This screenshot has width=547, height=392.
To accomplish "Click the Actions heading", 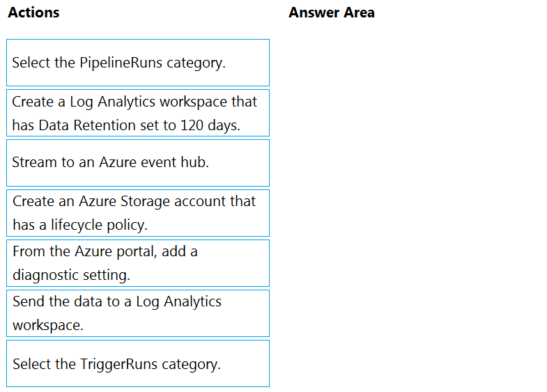I will (x=33, y=13).
